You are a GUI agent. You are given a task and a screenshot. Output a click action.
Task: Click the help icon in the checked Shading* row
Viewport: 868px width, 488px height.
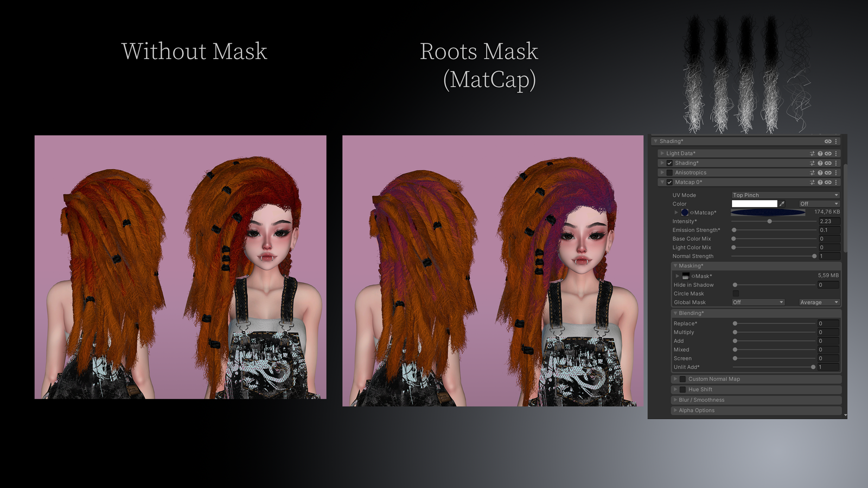(x=820, y=163)
